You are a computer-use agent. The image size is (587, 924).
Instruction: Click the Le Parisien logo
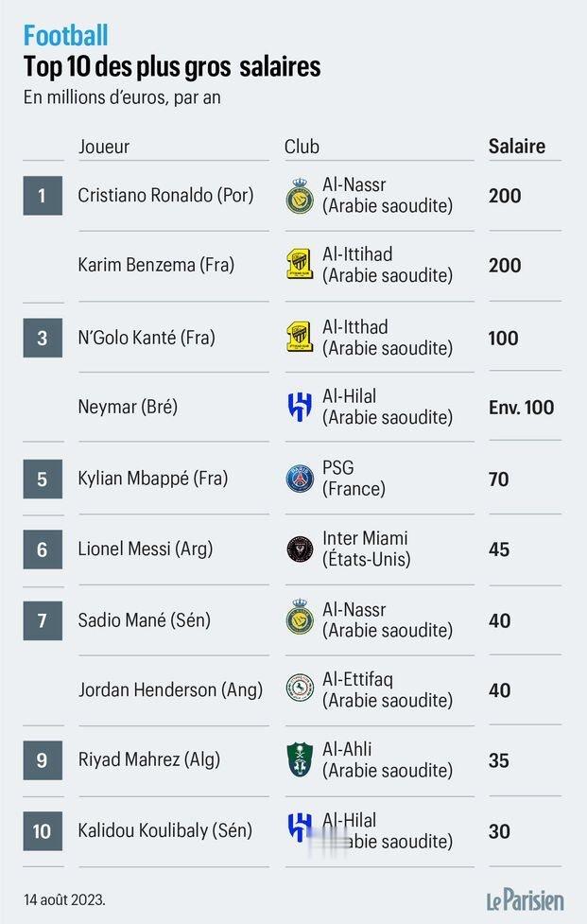[526, 899]
